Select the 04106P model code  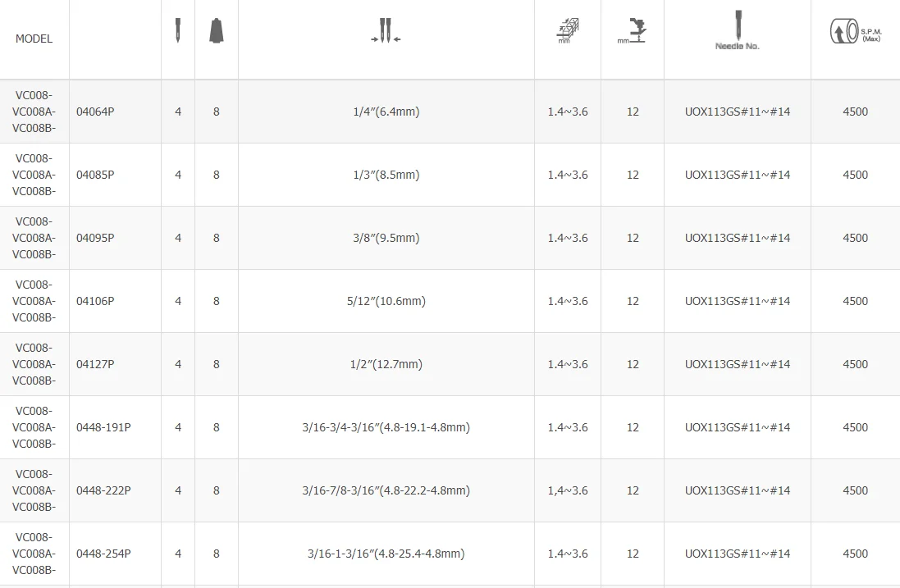pyautogui.click(x=95, y=301)
